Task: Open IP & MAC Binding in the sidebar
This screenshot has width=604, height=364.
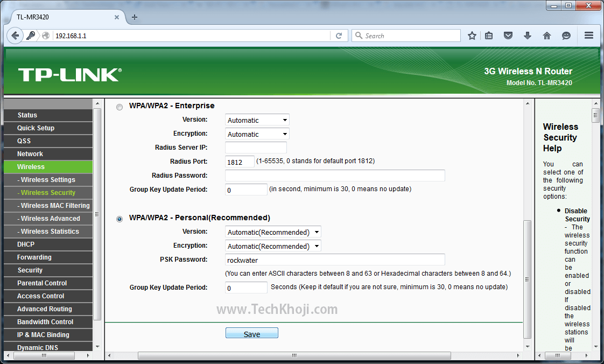Action: pos(48,334)
